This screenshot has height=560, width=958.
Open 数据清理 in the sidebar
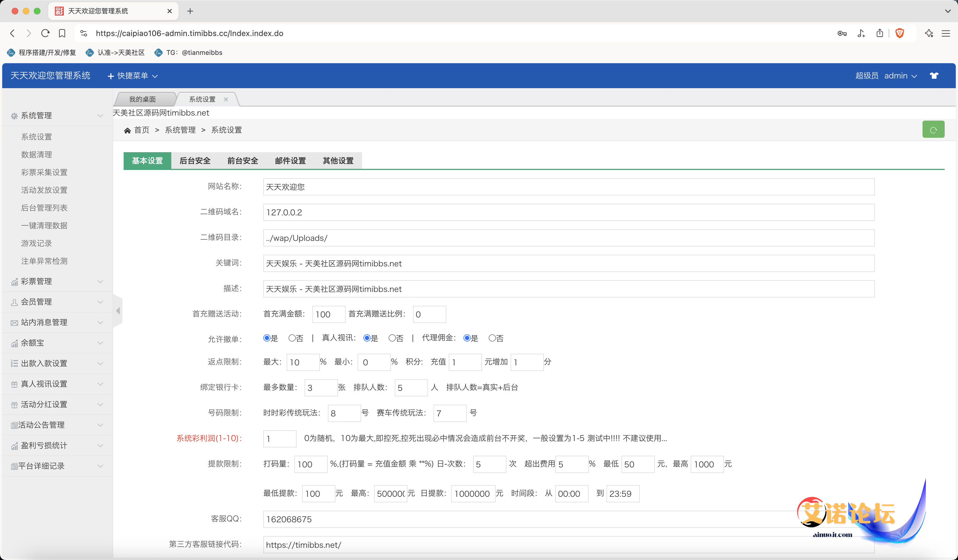click(x=37, y=155)
